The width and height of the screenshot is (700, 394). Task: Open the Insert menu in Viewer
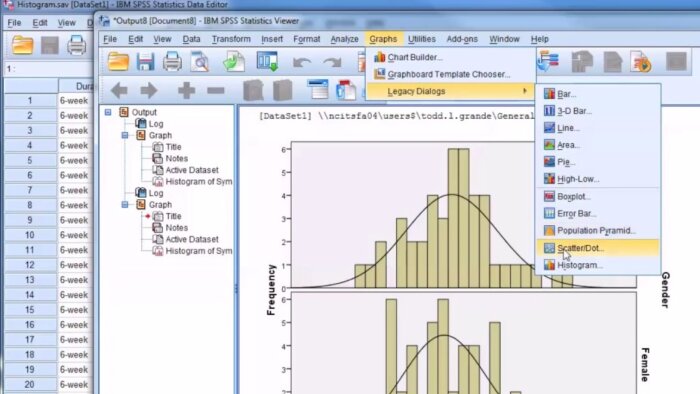[272, 39]
